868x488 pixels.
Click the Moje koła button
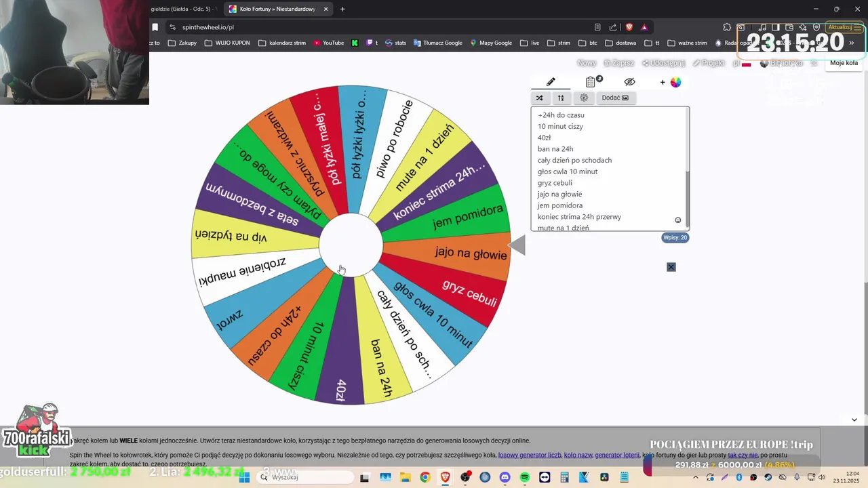pos(844,63)
